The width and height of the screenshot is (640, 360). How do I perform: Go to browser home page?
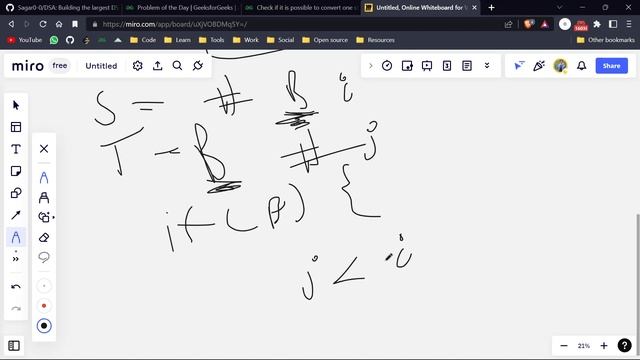[59, 24]
